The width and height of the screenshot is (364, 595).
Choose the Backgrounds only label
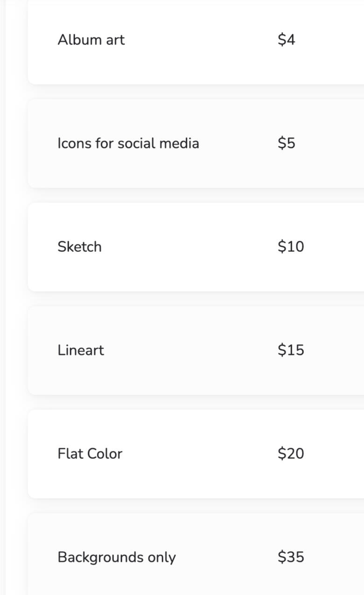pos(116,557)
